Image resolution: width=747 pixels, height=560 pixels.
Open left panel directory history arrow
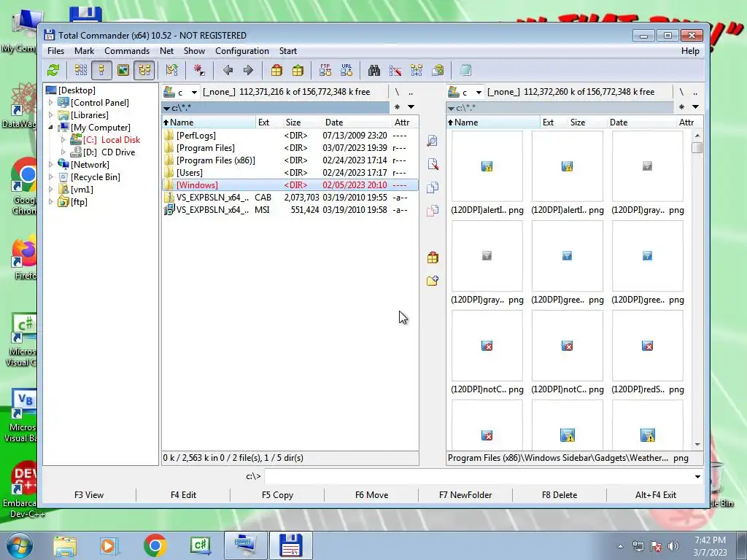pyautogui.click(x=411, y=107)
